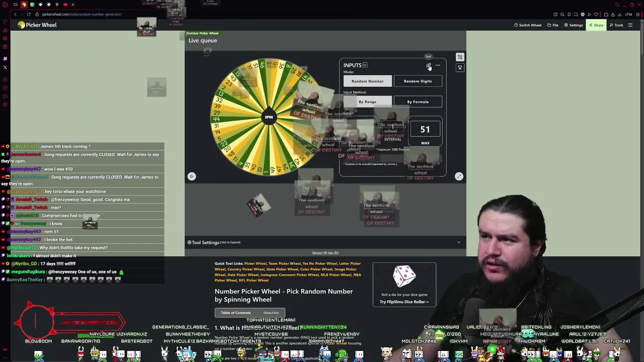Select Random Digits mode
The image size is (644, 362).
pos(418,81)
